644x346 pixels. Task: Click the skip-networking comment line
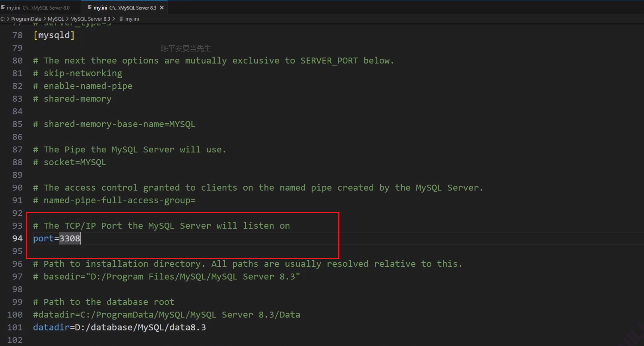[x=83, y=73]
